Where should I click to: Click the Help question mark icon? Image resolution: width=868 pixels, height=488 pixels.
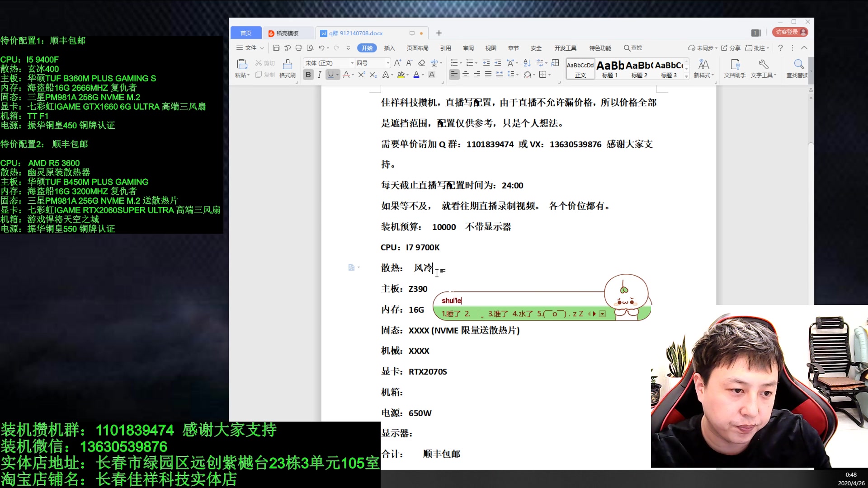[x=780, y=48]
